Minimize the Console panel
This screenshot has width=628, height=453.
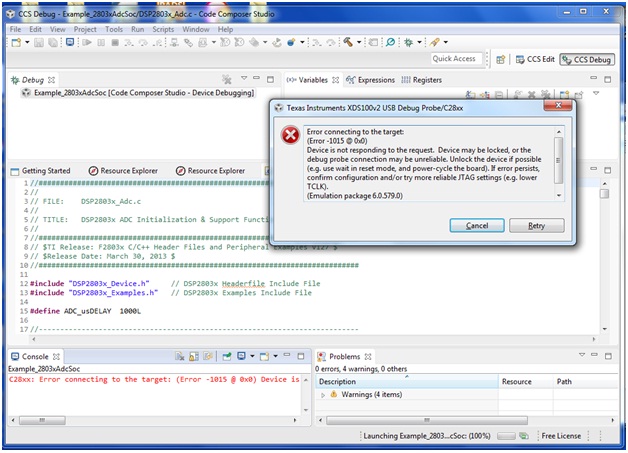[x=287, y=355]
